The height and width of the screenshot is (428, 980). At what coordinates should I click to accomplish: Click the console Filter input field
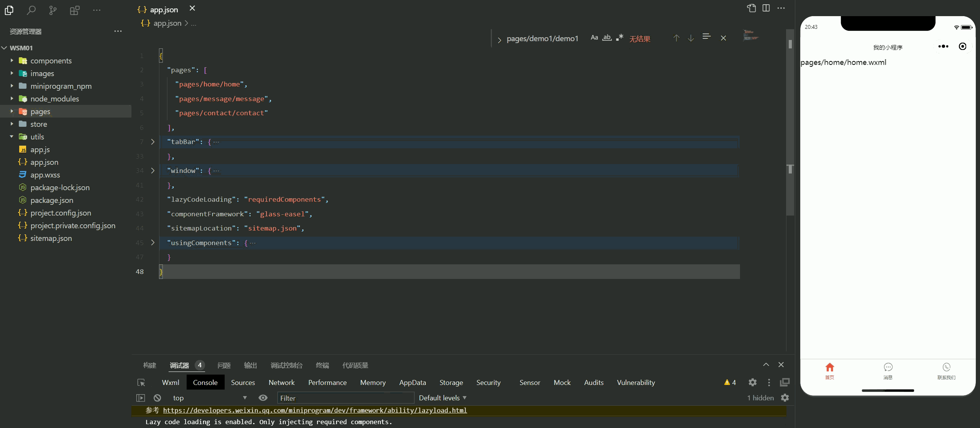345,398
